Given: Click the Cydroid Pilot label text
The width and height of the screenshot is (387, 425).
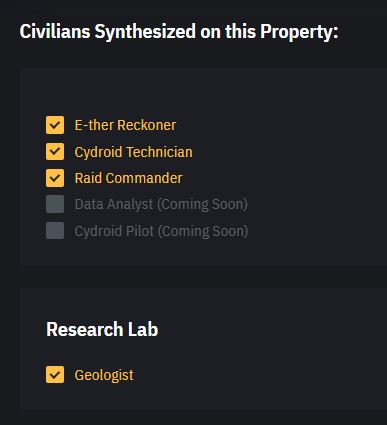Looking at the screenshot, I should (x=114, y=231).
